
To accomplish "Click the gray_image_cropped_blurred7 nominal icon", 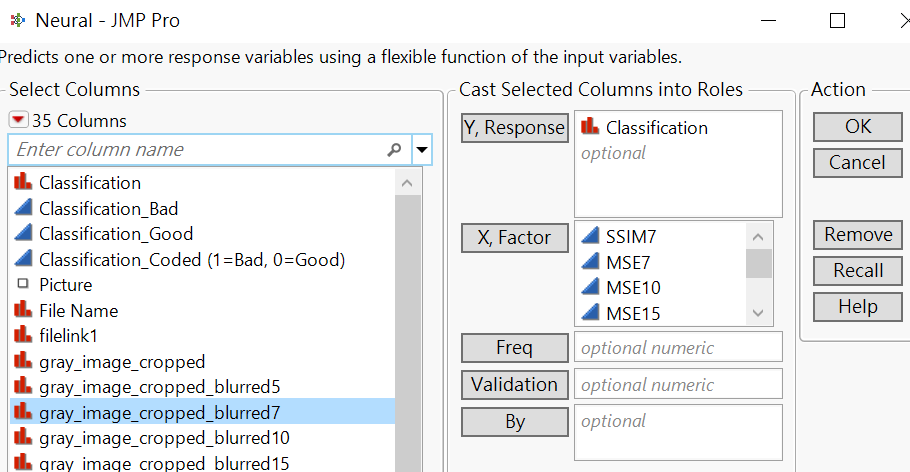I will [x=22, y=412].
